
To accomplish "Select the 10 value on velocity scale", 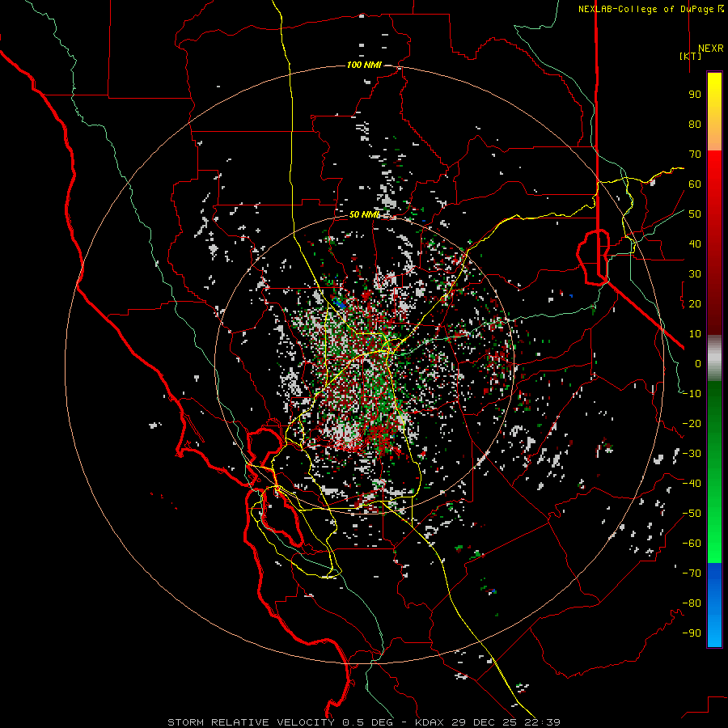I will click(x=695, y=334).
